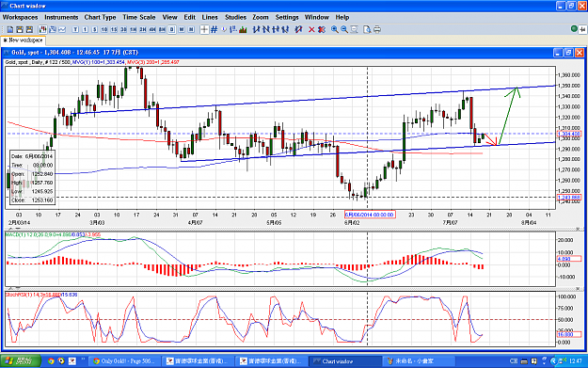588x368 pixels.
Task: Select the horizontal line drawing tool
Action: (276, 29)
